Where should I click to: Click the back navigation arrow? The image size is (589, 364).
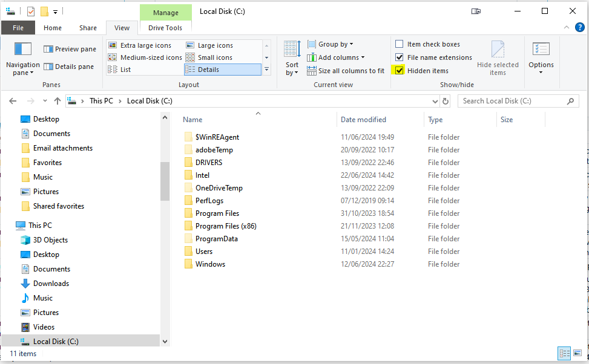point(13,100)
